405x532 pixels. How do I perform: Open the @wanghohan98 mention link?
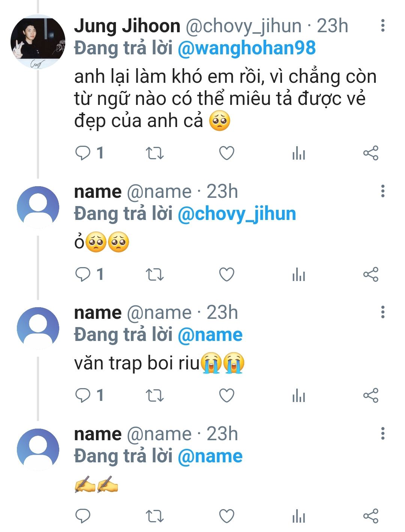point(246,48)
